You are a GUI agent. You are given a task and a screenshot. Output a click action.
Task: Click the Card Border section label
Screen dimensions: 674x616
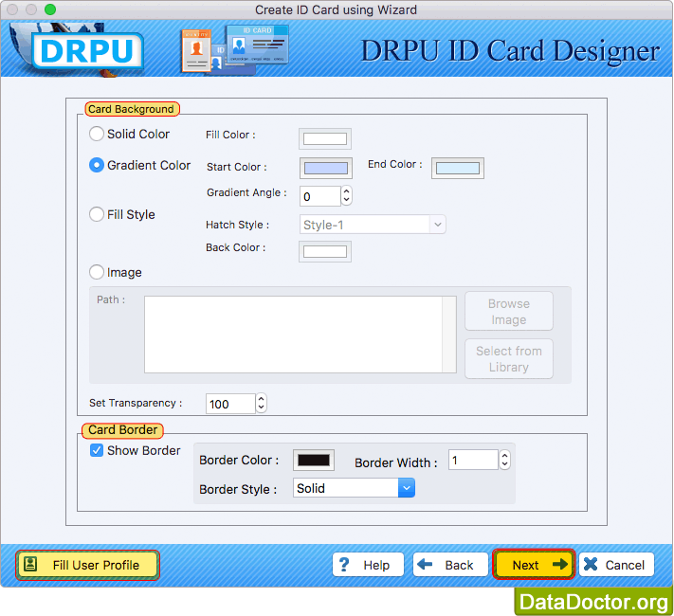[122, 430]
